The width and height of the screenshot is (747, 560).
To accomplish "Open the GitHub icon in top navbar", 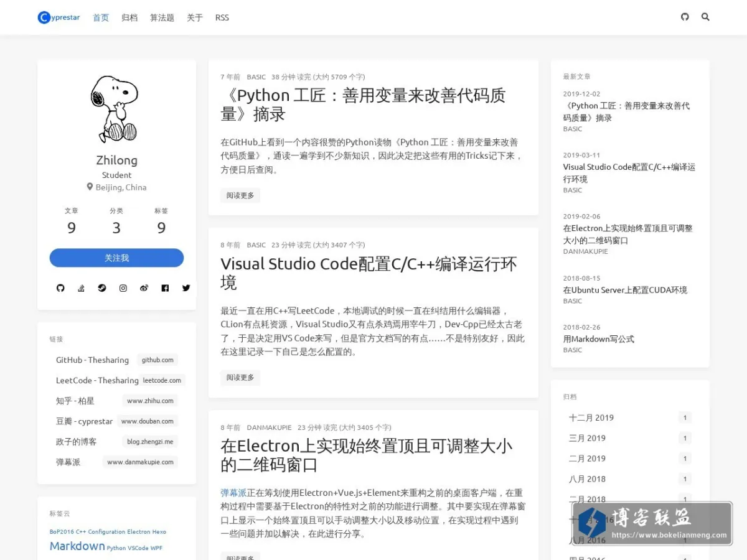I will click(685, 17).
